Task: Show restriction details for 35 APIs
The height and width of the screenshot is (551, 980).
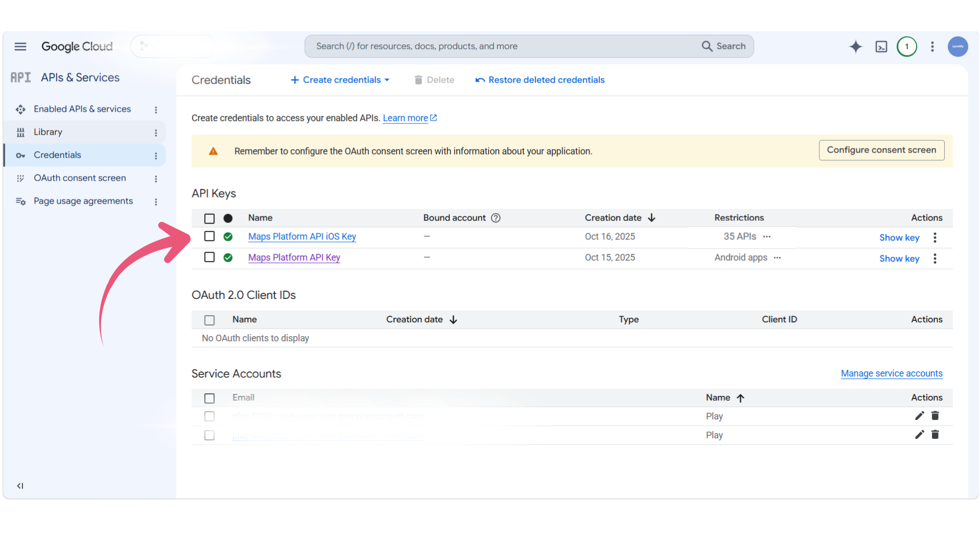Action: [767, 237]
